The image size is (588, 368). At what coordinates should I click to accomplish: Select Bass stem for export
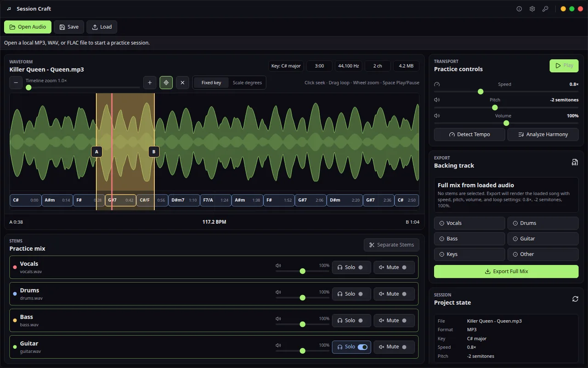point(469,239)
